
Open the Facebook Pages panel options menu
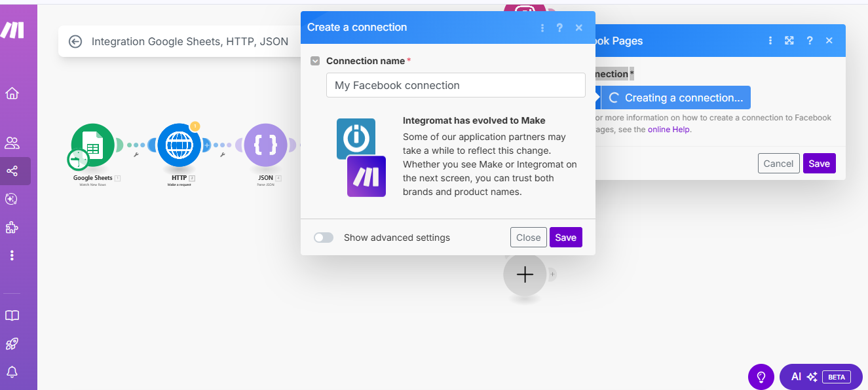click(770, 41)
